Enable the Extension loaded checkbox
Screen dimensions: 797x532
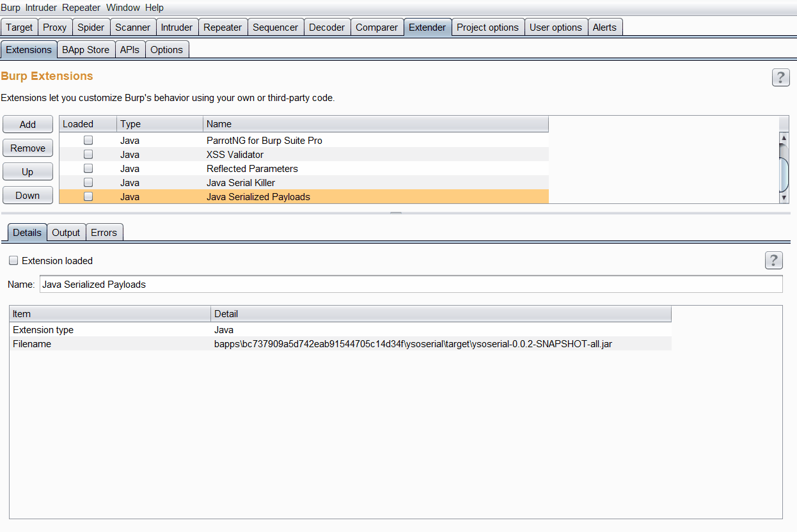13,261
